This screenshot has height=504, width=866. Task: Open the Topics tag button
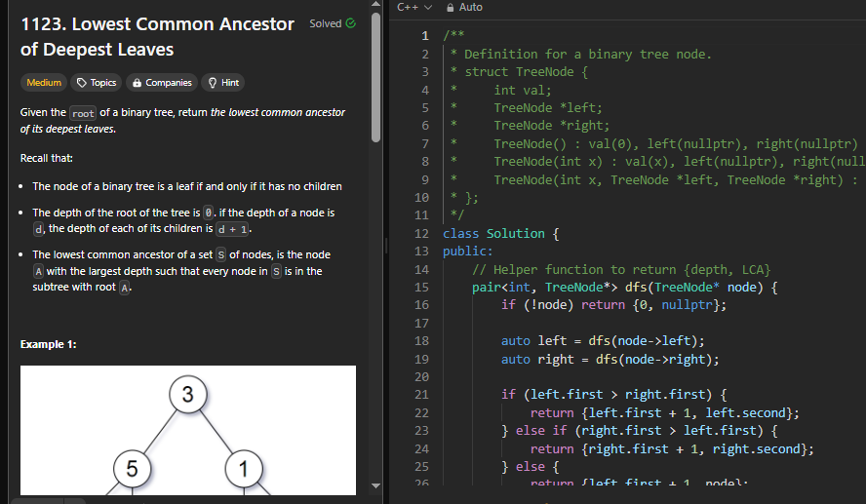97,83
